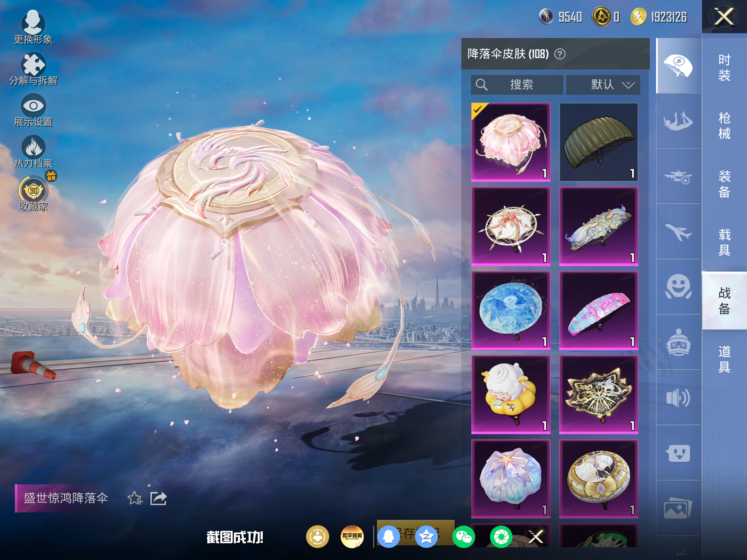This screenshot has width=747, height=560.
Task: Share screenshot to 和平精英 game circle icon
Action: (x=352, y=537)
